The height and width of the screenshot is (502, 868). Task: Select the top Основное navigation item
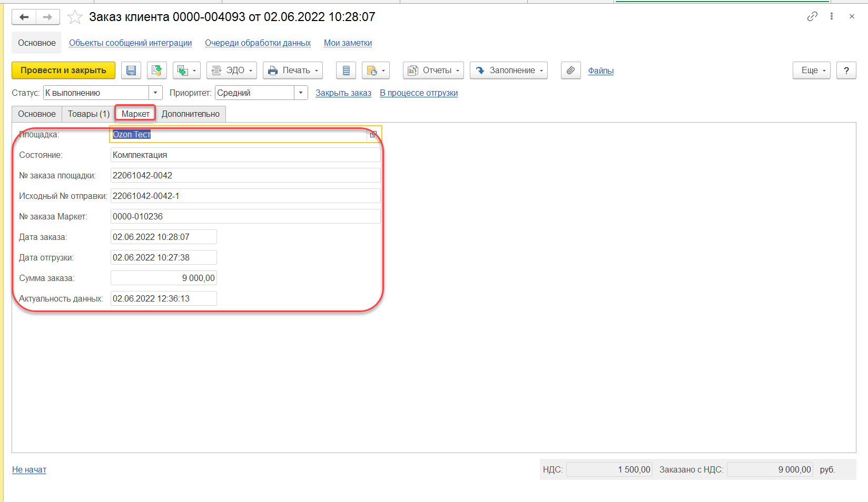click(x=37, y=43)
